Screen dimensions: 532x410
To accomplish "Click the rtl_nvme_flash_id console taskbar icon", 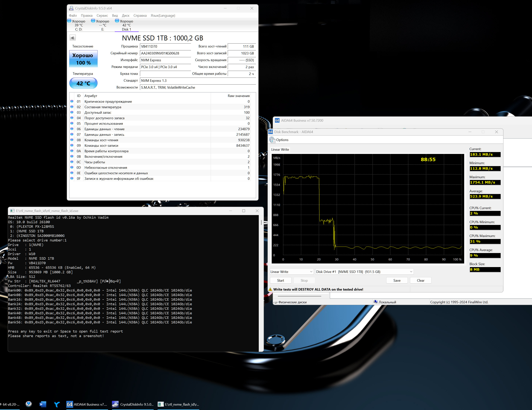I will pos(161,404).
